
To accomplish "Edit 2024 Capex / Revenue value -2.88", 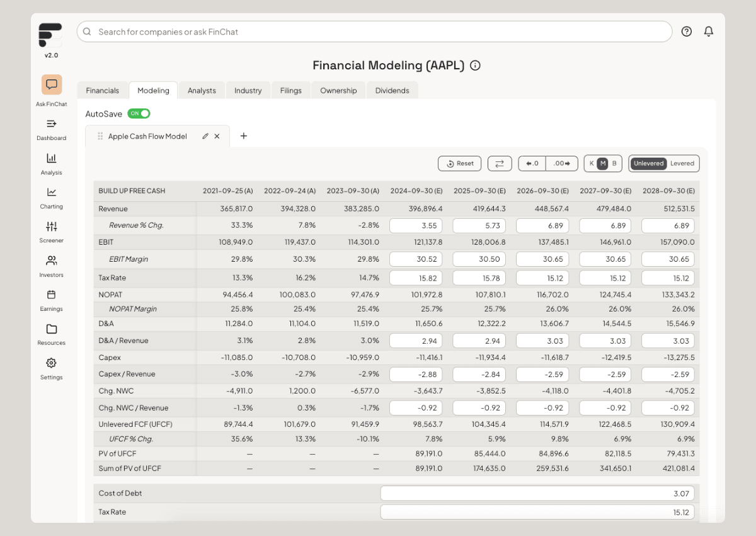I will 416,374.
